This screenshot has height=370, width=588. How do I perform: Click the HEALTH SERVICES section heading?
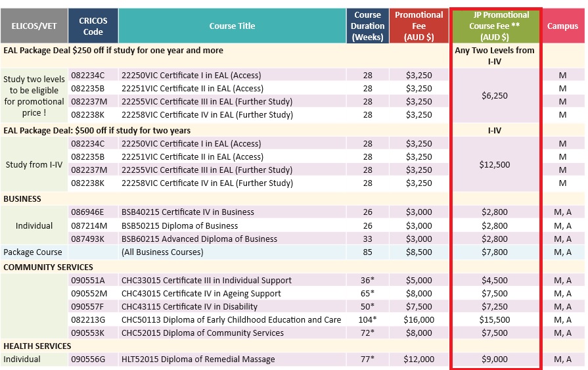click(37, 346)
